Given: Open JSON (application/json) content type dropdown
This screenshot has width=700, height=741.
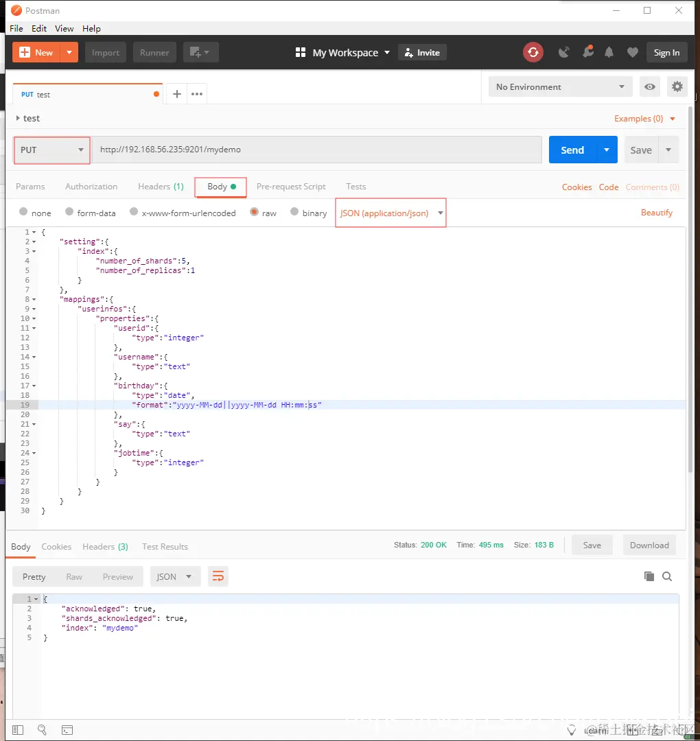Looking at the screenshot, I should 391,213.
